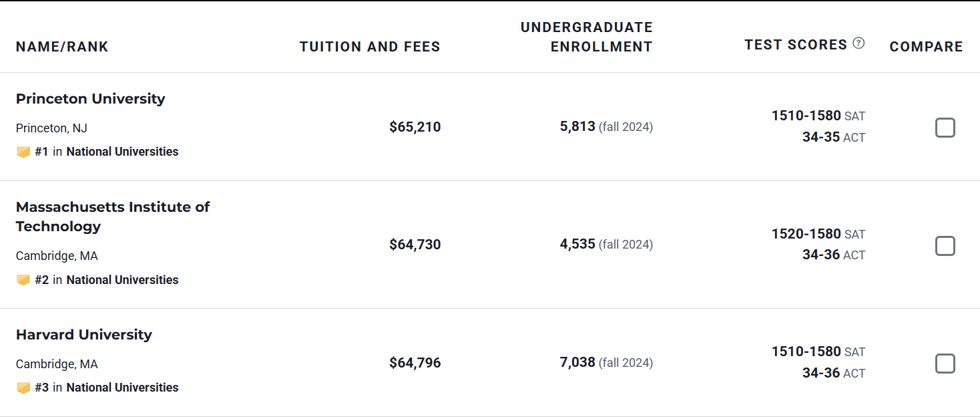Click National Universities link under Princeton
This screenshot has width=980, height=417.
pyautogui.click(x=122, y=152)
